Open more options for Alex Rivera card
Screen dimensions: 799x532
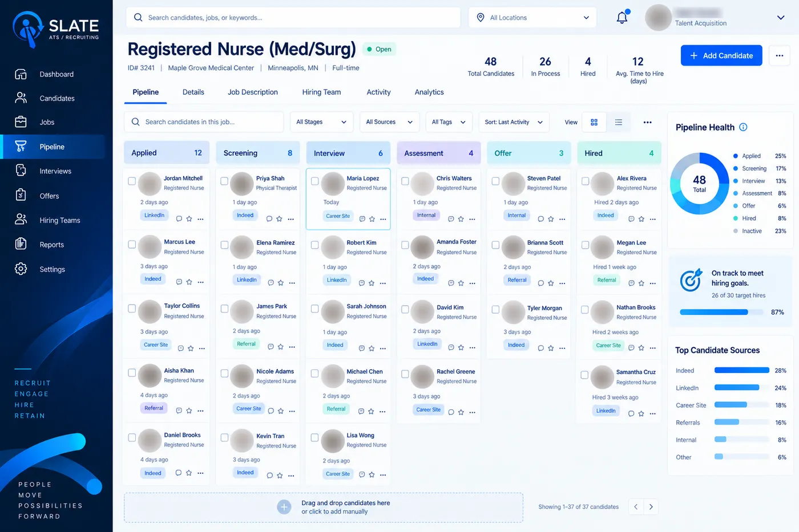[x=653, y=219]
